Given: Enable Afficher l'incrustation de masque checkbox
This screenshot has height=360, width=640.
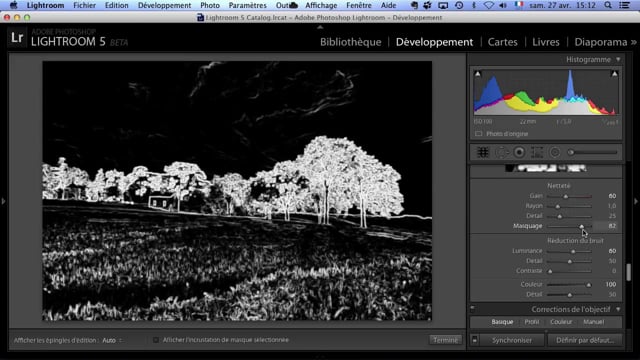Looking at the screenshot, I should pyautogui.click(x=156, y=340).
